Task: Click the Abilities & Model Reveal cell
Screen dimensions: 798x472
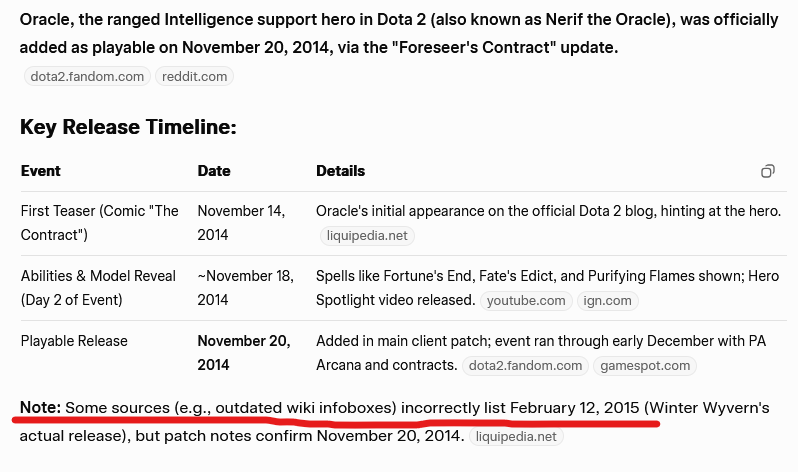Action: [98, 287]
